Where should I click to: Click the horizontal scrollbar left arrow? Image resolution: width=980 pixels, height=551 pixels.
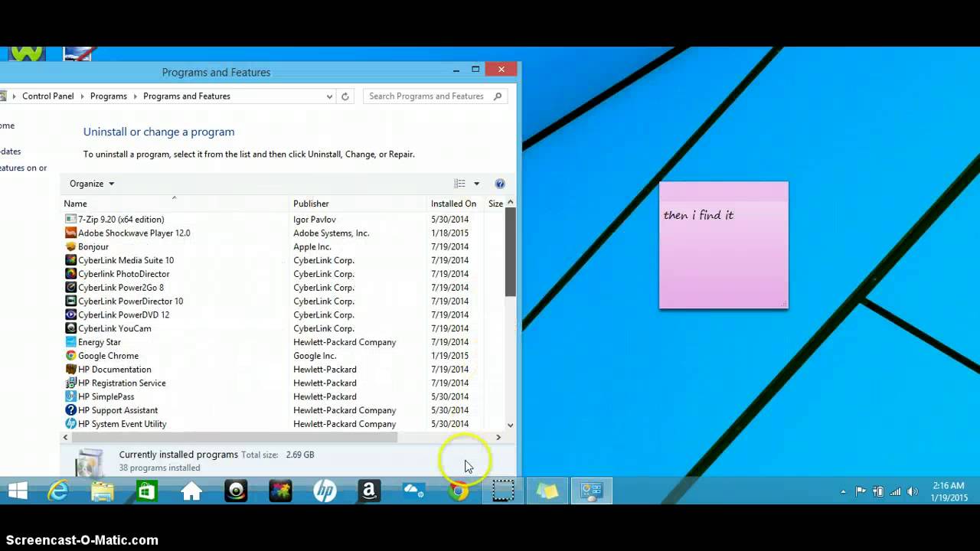tap(66, 437)
